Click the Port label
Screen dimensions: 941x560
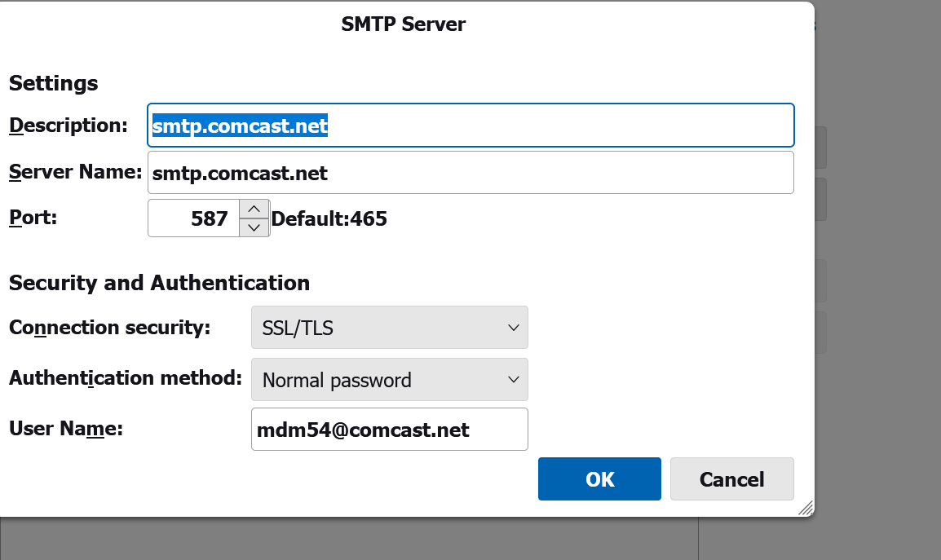click(x=33, y=218)
